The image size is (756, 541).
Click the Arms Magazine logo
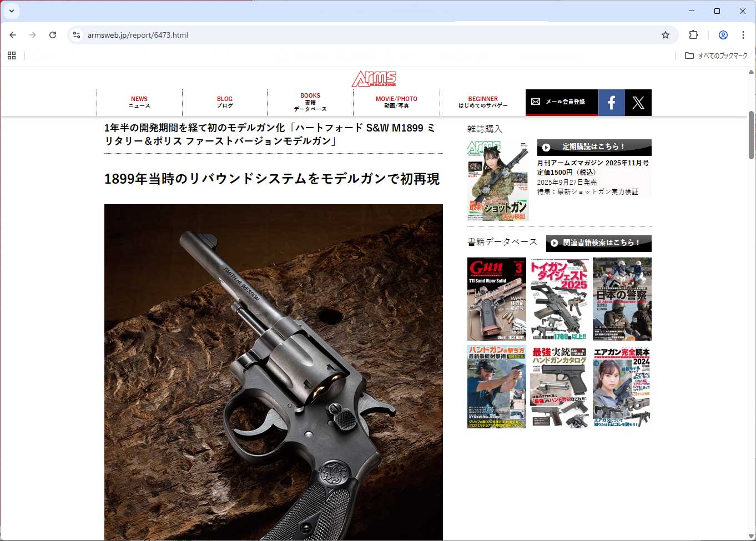(x=374, y=79)
